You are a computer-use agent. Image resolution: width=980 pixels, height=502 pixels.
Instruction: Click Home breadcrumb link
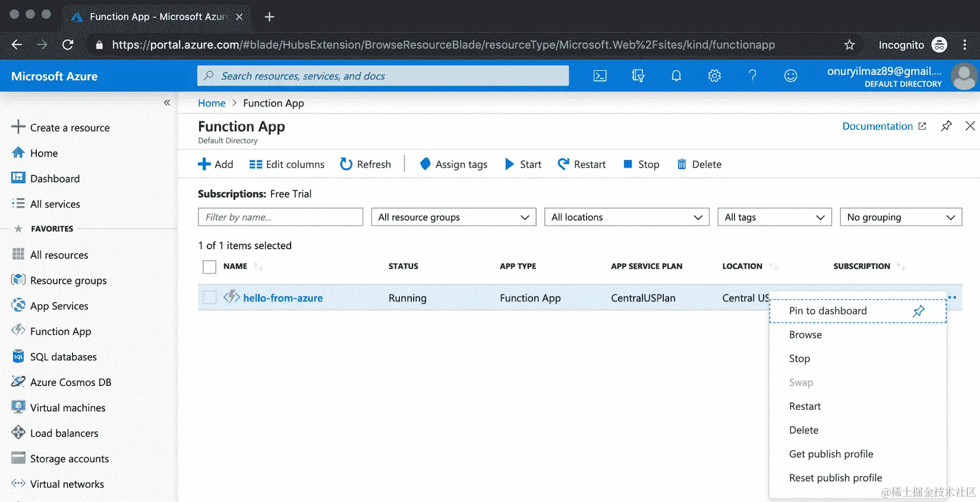click(x=212, y=103)
